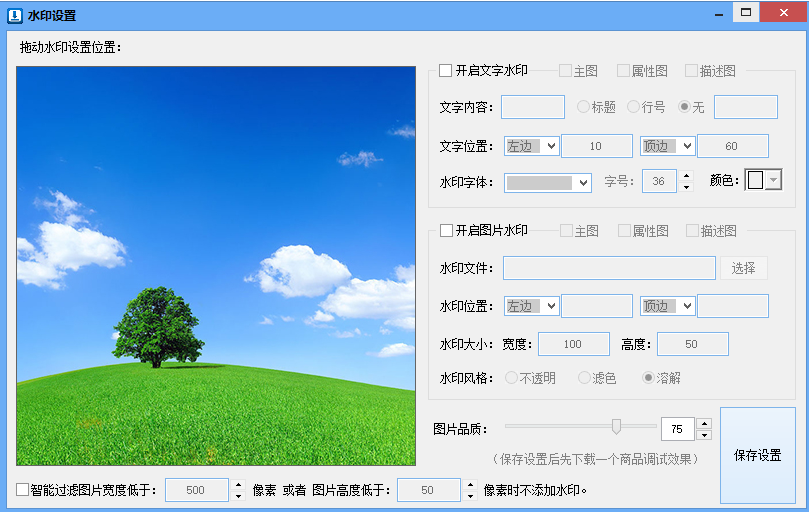The width and height of the screenshot is (809, 512).
Task: Click 高度 field showing 50
Action: (693, 344)
